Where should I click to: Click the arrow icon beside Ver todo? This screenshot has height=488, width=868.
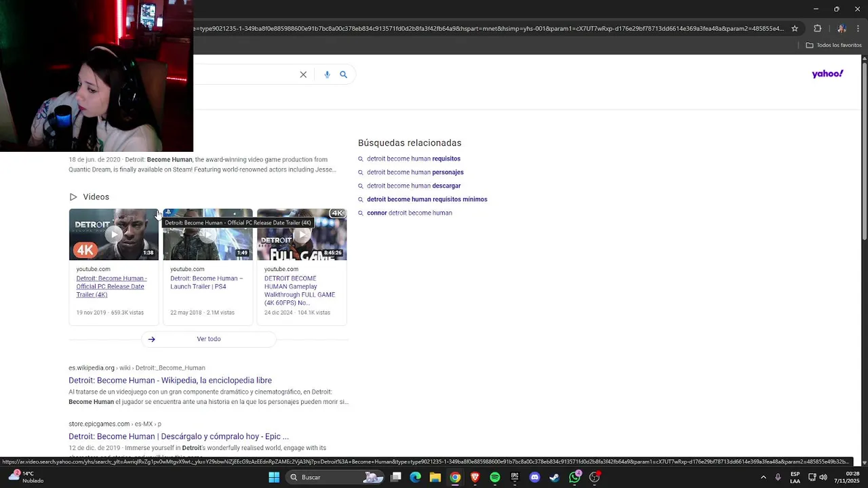pos(151,339)
